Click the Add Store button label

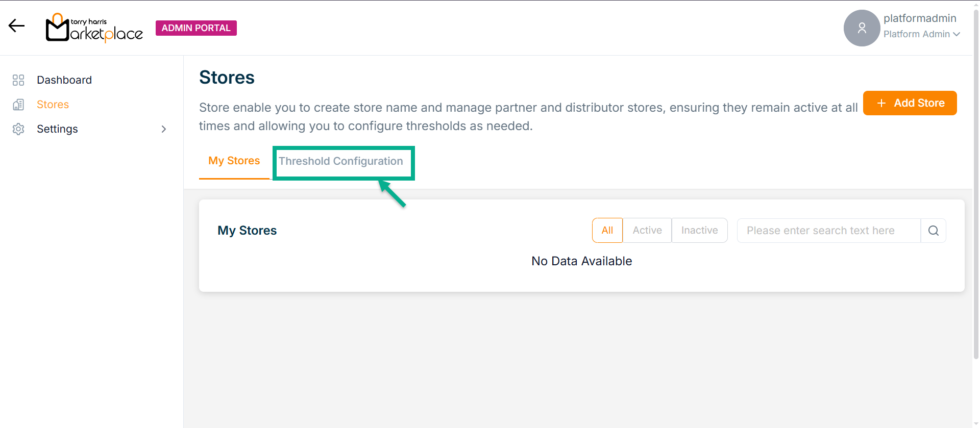[x=919, y=103]
